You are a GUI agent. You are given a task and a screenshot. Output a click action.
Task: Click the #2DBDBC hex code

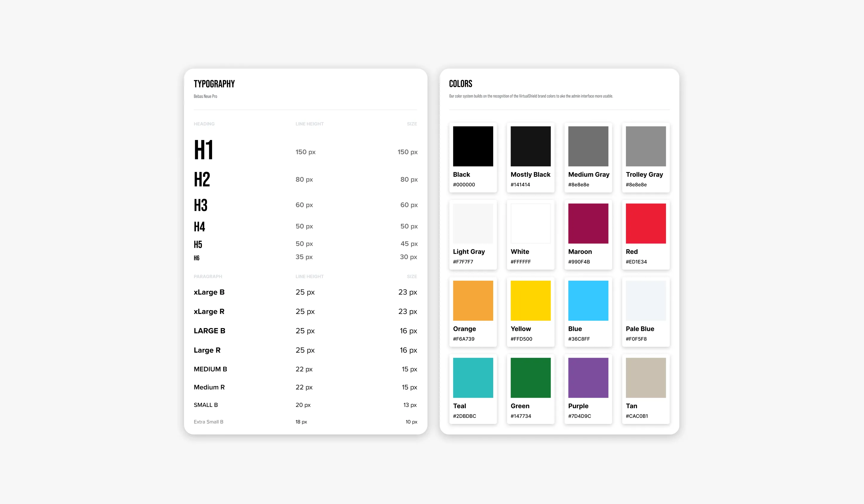(464, 416)
